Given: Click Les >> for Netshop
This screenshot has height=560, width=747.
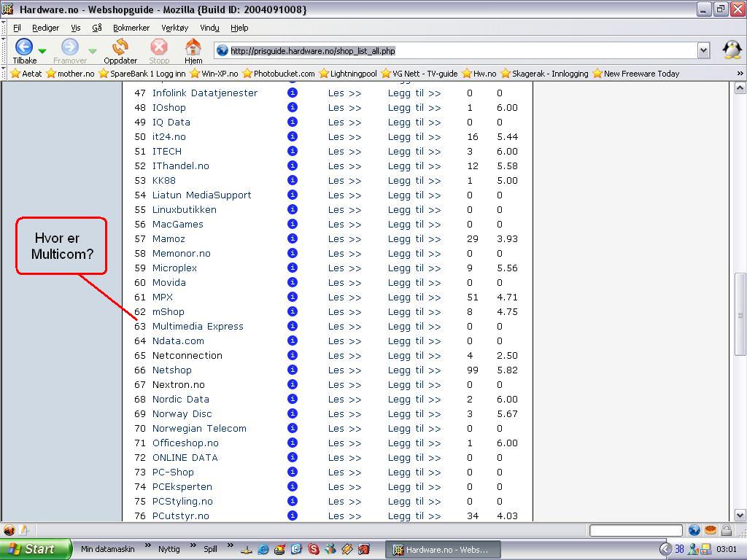Looking at the screenshot, I should point(344,370).
